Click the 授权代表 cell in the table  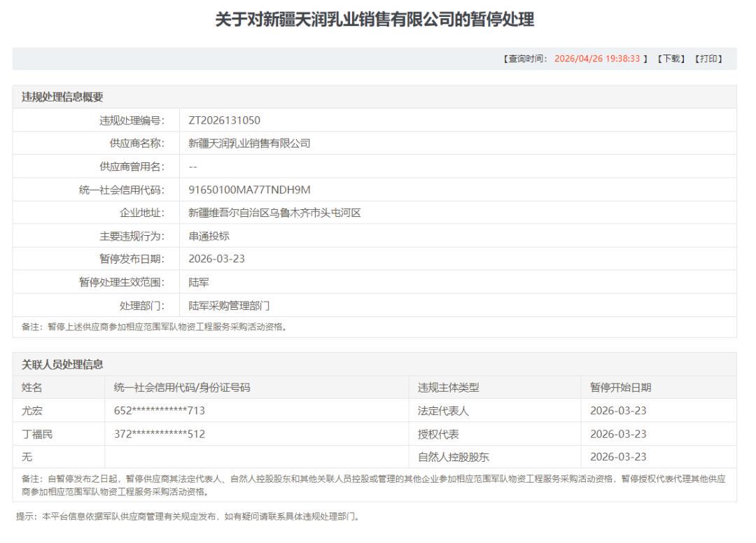[x=438, y=434]
